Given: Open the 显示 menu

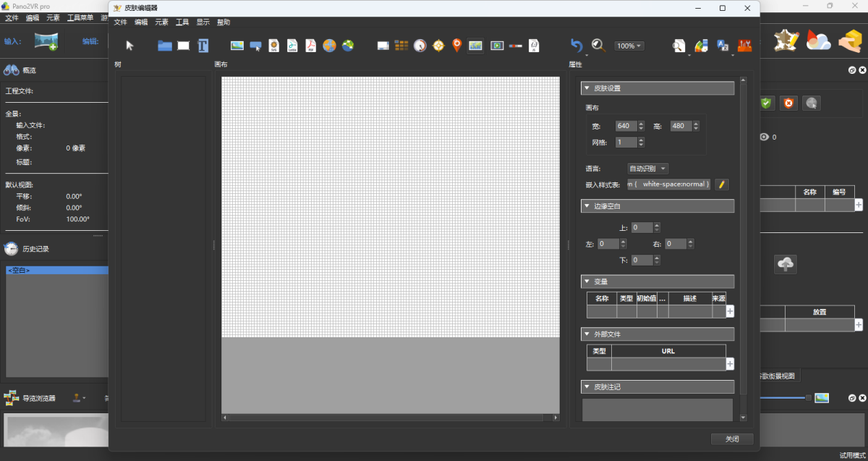Looking at the screenshot, I should pyautogui.click(x=203, y=22).
